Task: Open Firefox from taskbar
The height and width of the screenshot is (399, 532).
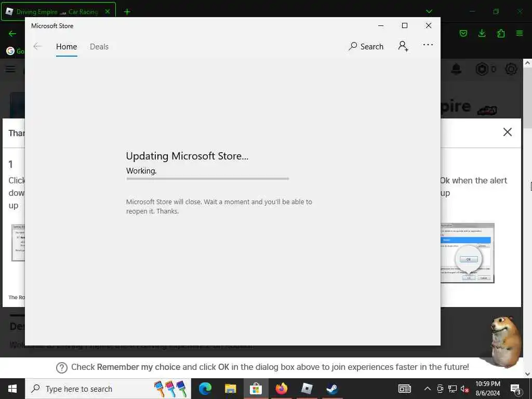Action: [281, 389]
